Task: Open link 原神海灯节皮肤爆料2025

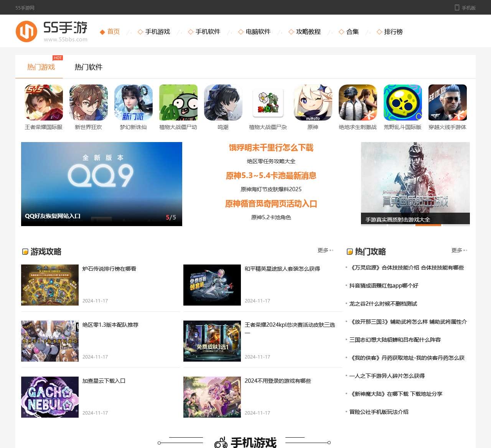Action: click(x=271, y=189)
